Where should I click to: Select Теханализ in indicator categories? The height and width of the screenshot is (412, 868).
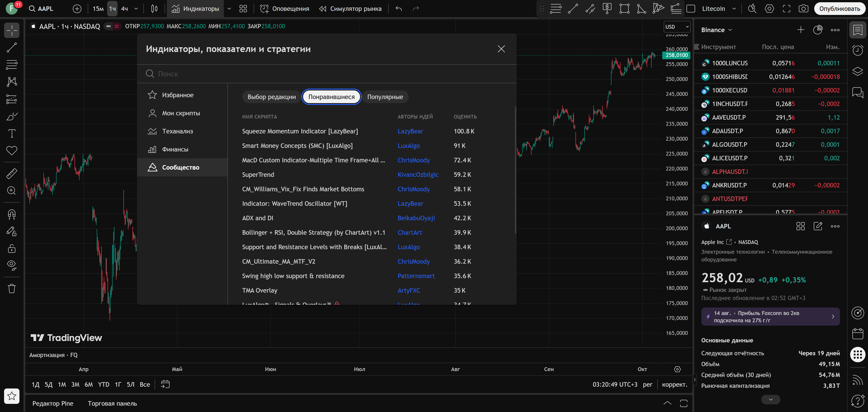click(177, 131)
